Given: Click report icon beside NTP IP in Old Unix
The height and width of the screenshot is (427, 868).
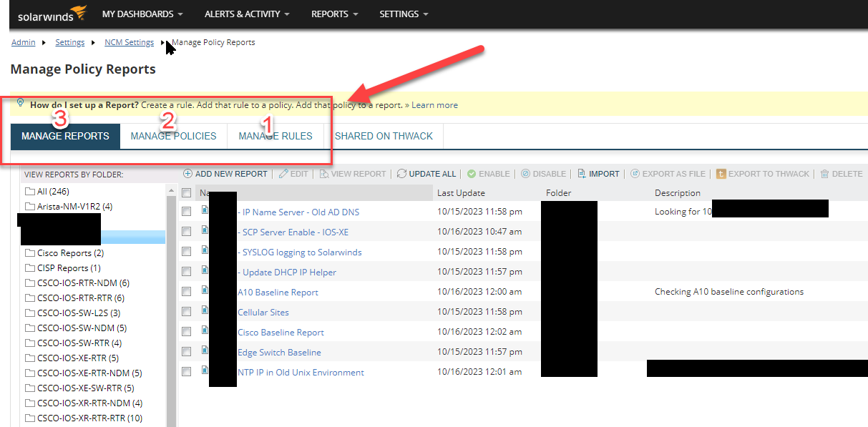Looking at the screenshot, I should click(x=205, y=370).
